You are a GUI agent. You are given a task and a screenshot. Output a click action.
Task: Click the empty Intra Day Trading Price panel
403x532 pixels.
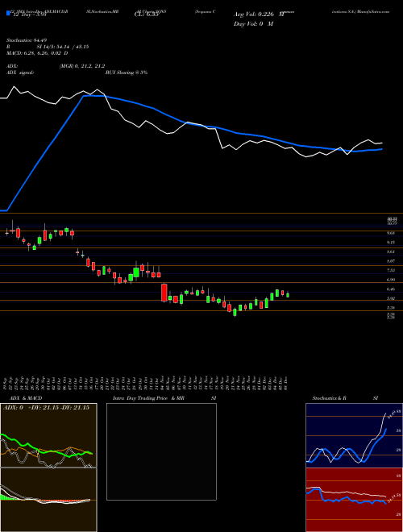(161, 451)
